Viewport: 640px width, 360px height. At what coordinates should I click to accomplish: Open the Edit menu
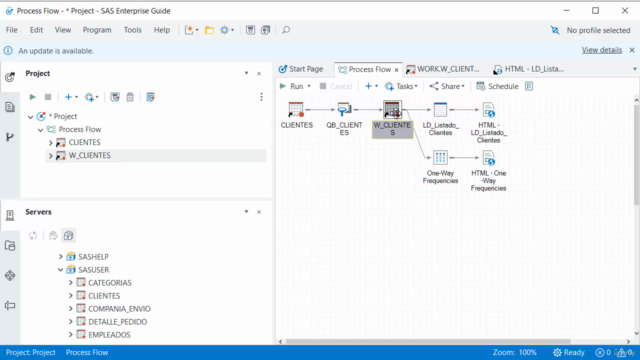(36, 30)
